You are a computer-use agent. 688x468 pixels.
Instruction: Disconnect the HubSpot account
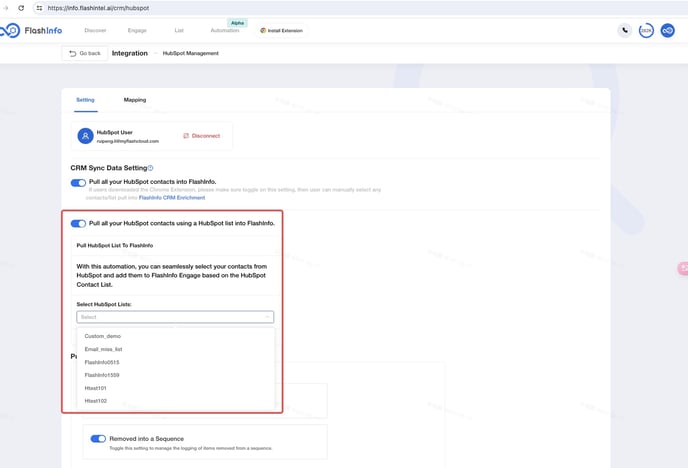(201, 136)
